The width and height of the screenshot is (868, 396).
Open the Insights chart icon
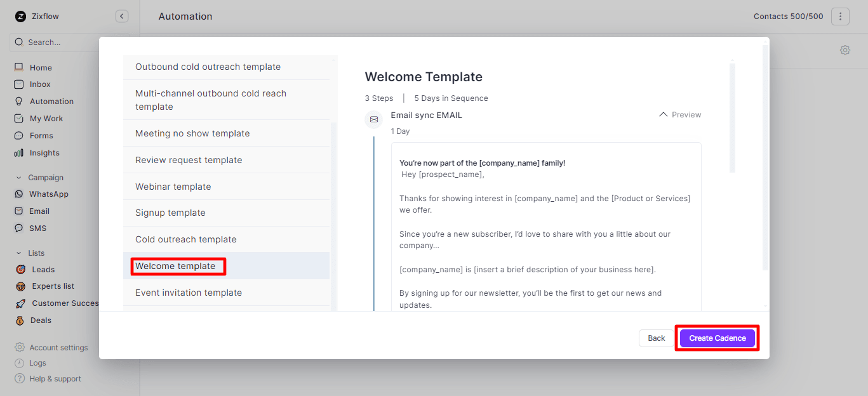click(18, 153)
